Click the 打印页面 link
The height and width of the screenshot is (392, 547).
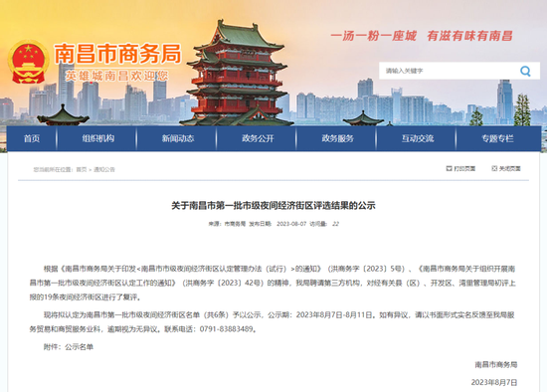coord(464,168)
